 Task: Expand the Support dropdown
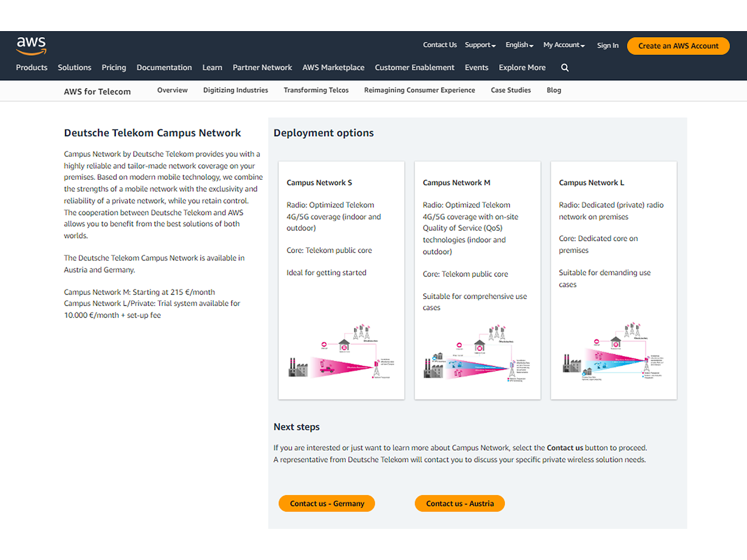pyautogui.click(x=480, y=45)
